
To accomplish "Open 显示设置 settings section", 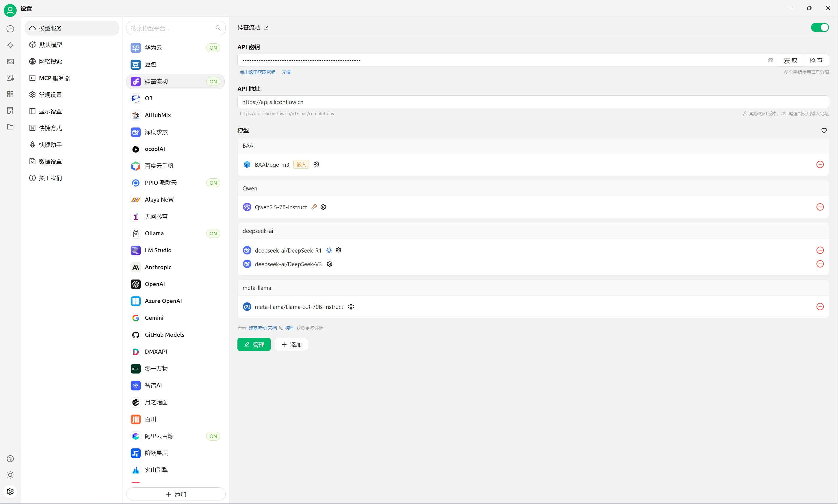I will pos(72,111).
